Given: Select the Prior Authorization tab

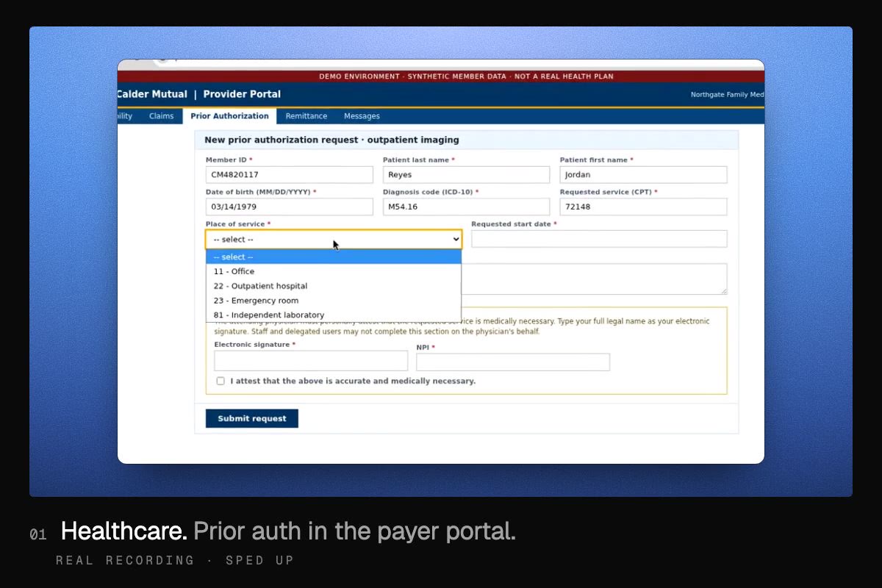Looking at the screenshot, I should (229, 116).
